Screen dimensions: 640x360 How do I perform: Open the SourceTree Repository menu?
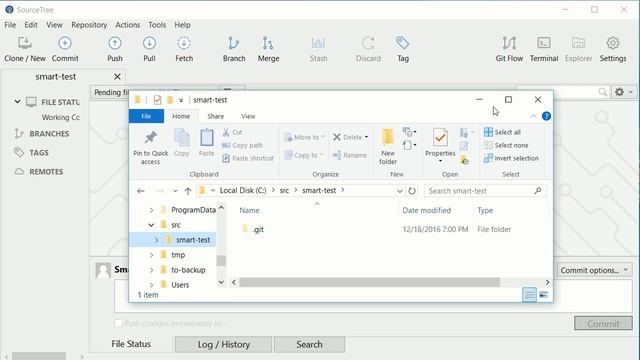[89, 25]
